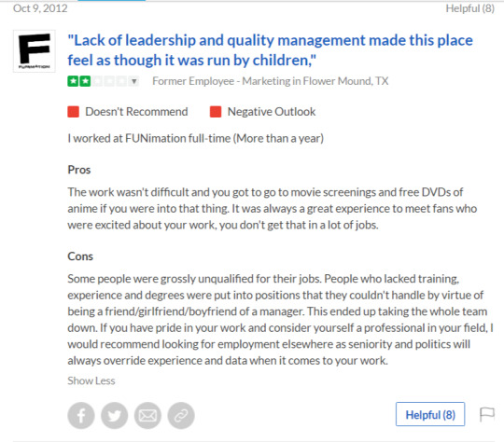
Task: Mark review as Helpful (8) button
Action: point(430,414)
